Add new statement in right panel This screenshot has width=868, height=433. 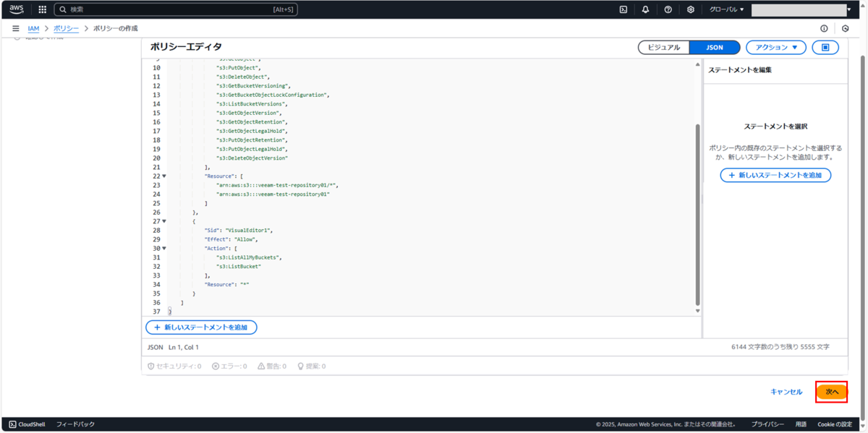pos(775,176)
